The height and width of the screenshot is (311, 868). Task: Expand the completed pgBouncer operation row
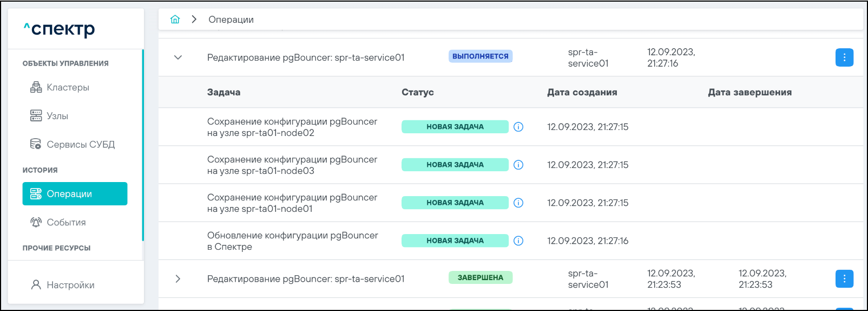tap(178, 278)
